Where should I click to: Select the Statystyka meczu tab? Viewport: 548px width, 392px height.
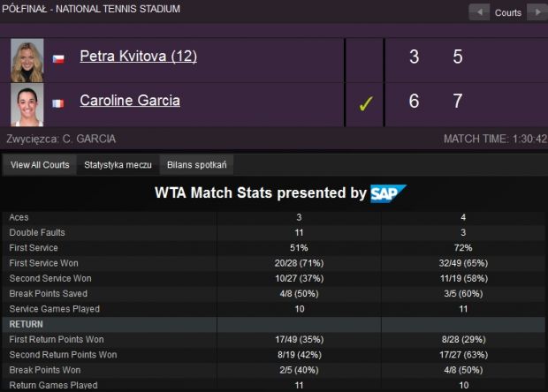click(118, 165)
